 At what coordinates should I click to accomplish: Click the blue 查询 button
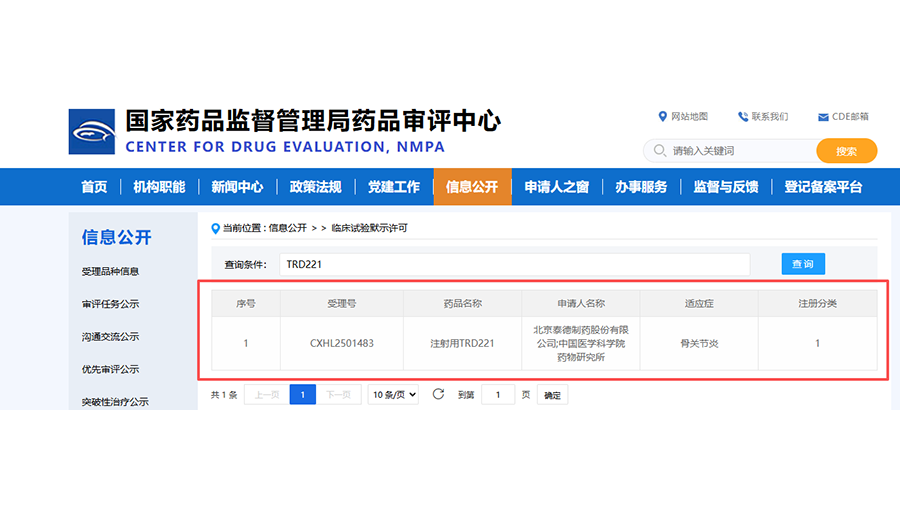tap(803, 264)
